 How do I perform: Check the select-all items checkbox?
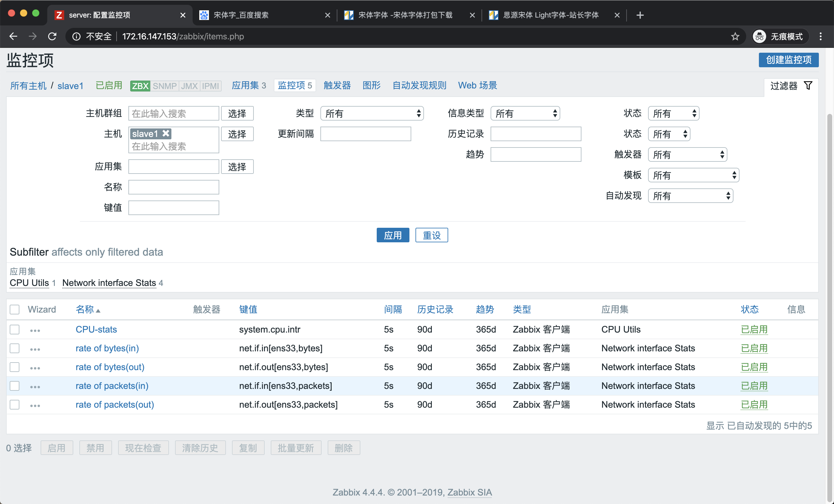tap(15, 309)
